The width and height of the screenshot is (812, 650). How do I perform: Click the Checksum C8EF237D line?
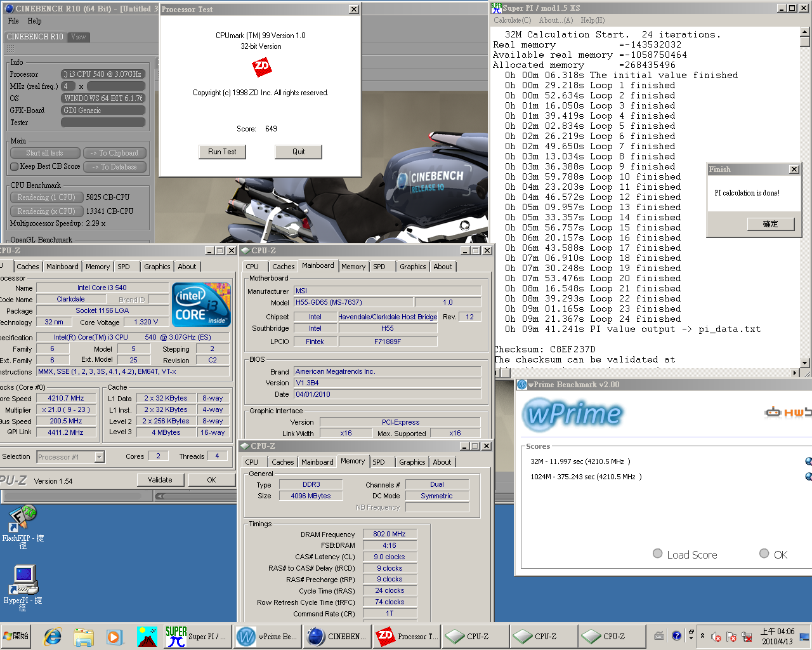click(x=545, y=349)
